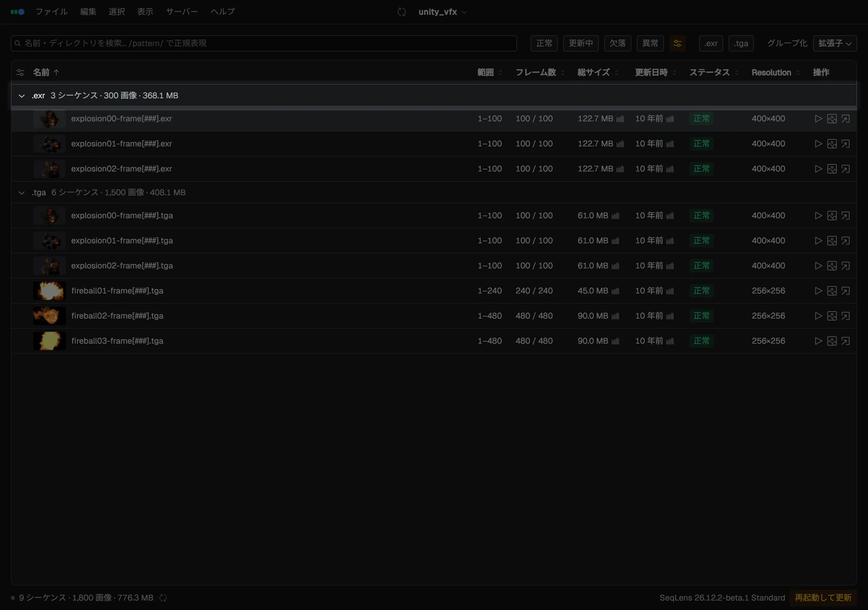Sort by 更新日時 column
868x610 pixels.
pyautogui.click(x=655, y=73)
